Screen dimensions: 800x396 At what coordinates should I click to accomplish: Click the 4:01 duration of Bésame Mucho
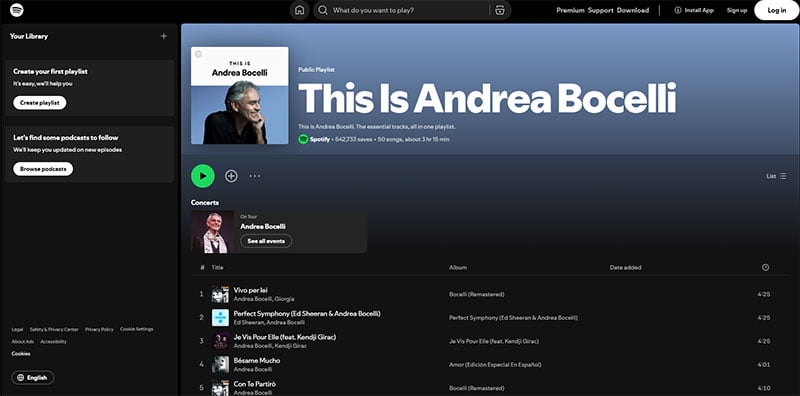coord(764,365)
